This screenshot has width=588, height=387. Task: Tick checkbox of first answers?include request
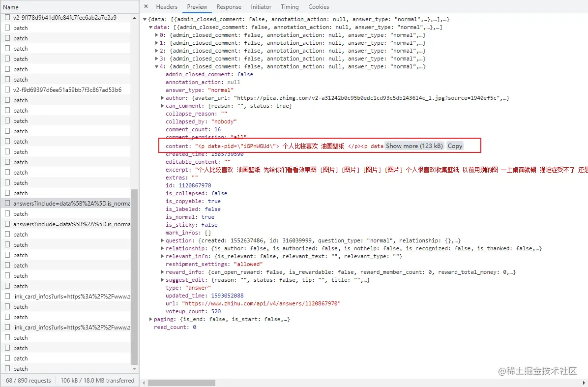[7, 203]
